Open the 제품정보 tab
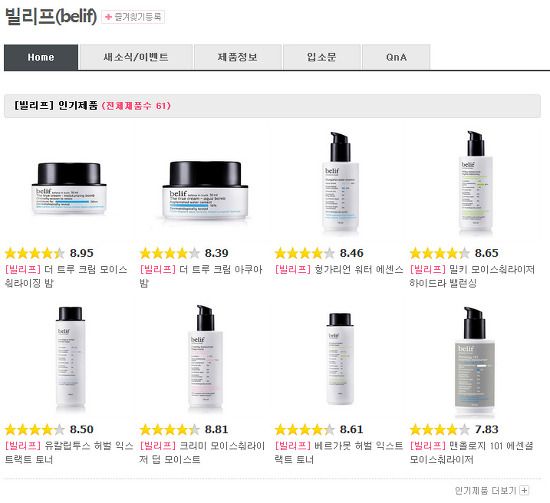This screenshot has width=550, height=503. (238, 57)
